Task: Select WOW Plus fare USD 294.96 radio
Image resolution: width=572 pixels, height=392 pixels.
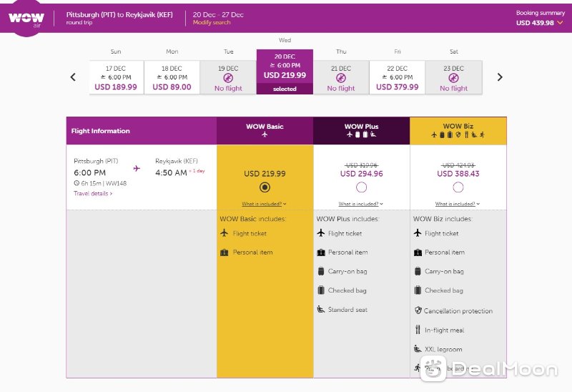Action: tap(361, 187)
